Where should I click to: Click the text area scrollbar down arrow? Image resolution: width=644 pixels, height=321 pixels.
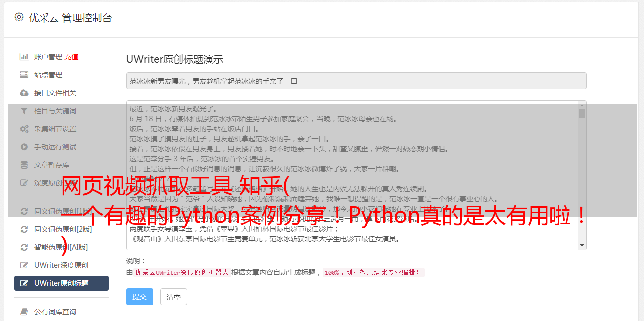pyautogui.click(x=582, y=245)
